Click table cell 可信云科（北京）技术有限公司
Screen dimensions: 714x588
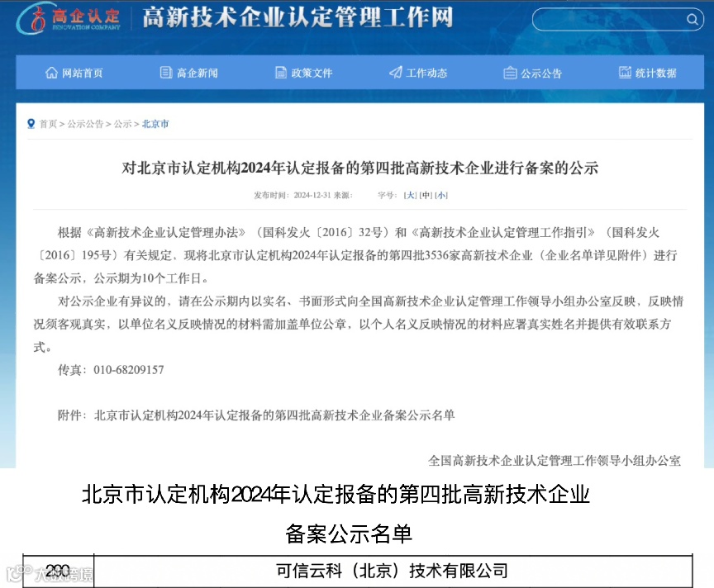tap(393, 571)
